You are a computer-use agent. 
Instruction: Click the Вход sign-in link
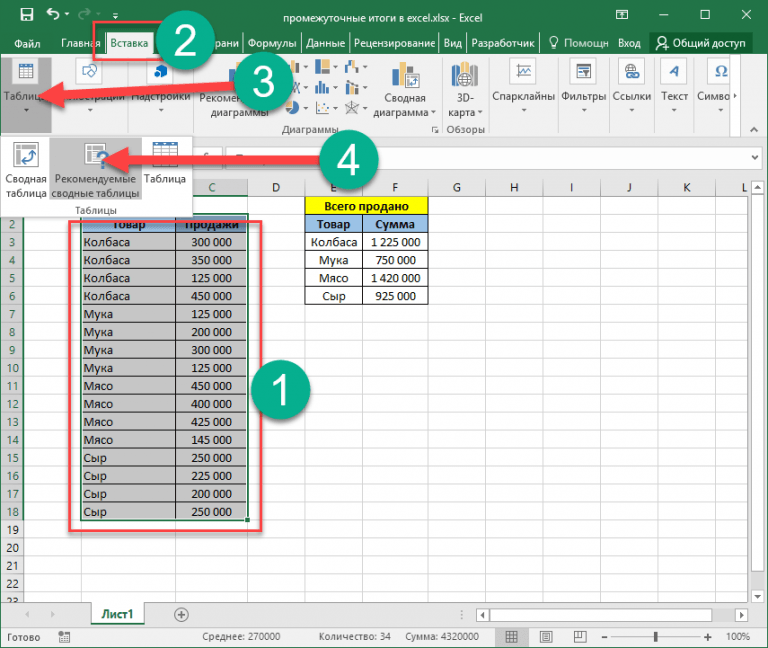(x=629, y=43)
